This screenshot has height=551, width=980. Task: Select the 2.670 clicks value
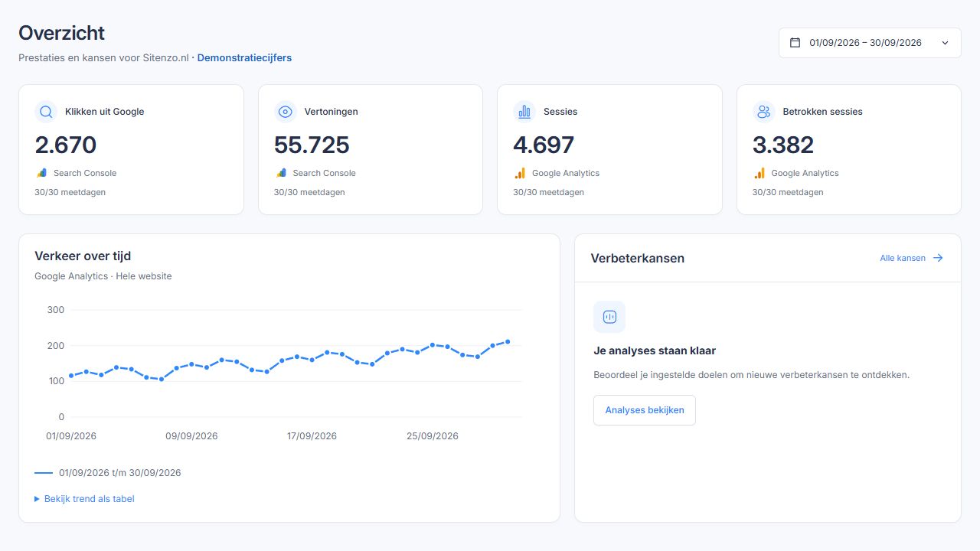tap(66, 145)
